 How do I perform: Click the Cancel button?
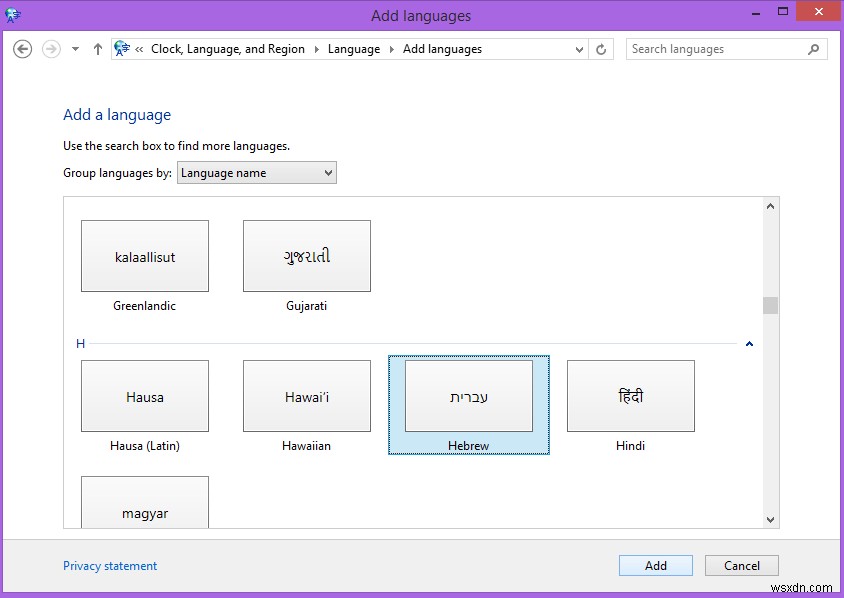click(x=741, y=565)
